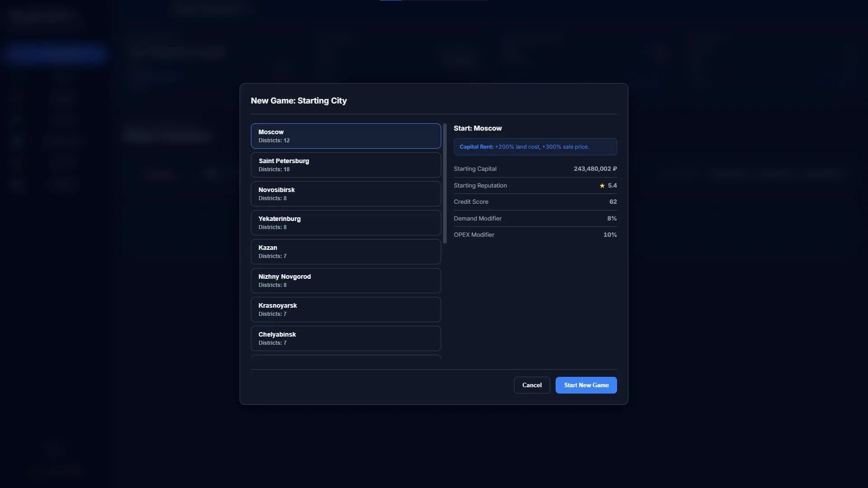This screenshot has height=488, width=868.
Task: Click the Starting Reputation star icon
Action: point(602,186)
